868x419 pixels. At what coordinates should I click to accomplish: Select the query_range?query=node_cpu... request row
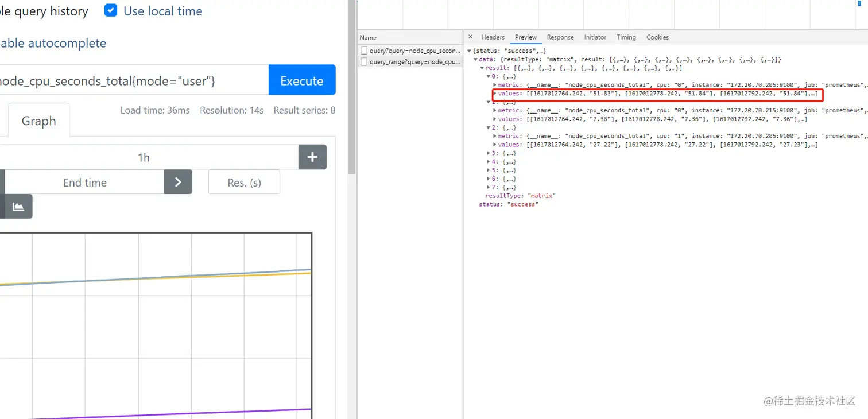pos(410,62)
